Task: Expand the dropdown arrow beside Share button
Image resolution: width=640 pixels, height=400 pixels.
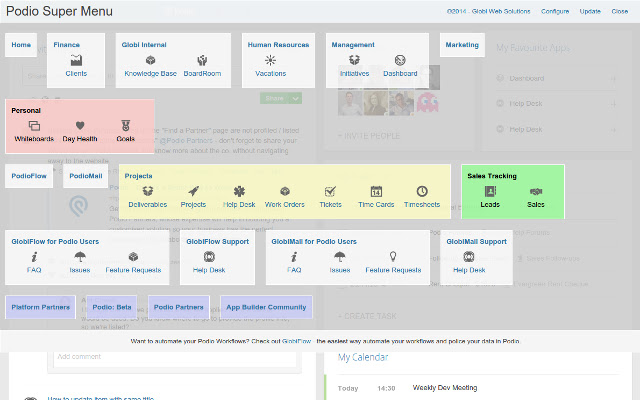Action: click(x=295, y=98)
